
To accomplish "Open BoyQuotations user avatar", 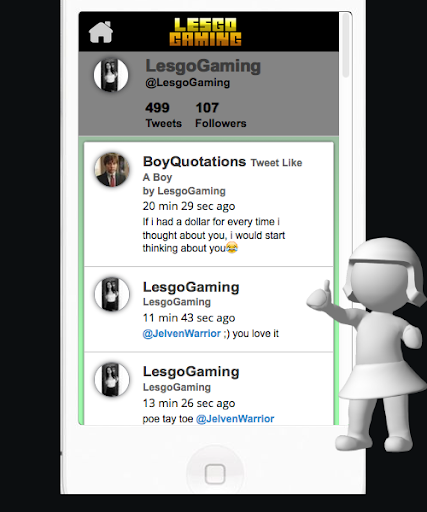I will click(x=112, y=169).
